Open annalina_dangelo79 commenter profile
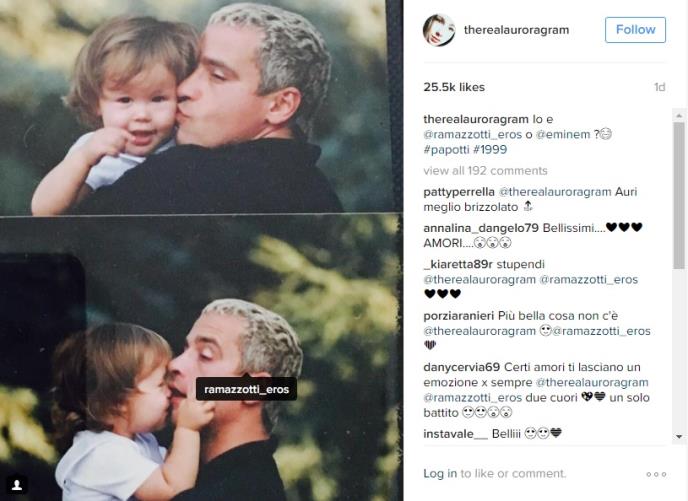 [481, 228]
